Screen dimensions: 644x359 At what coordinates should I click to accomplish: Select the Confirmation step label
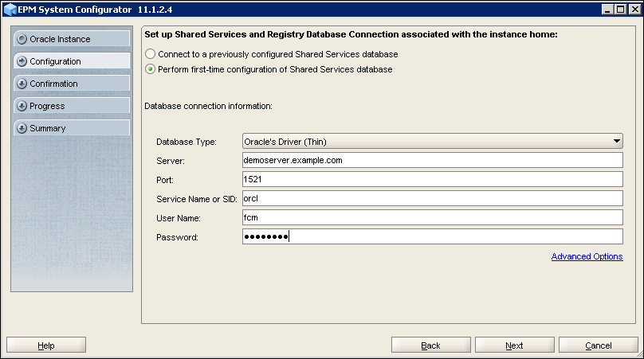(x=53, y=84)
